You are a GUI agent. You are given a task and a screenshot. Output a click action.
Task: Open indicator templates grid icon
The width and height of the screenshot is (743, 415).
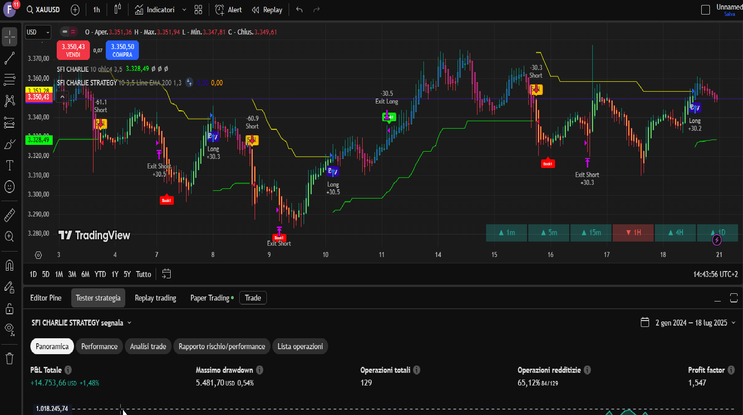(199, 9)
